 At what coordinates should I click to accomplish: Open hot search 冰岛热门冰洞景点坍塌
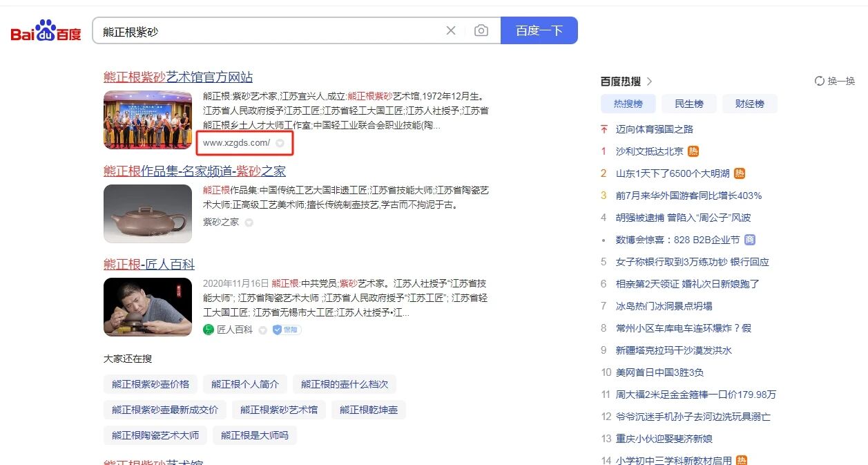click(664, 306)
